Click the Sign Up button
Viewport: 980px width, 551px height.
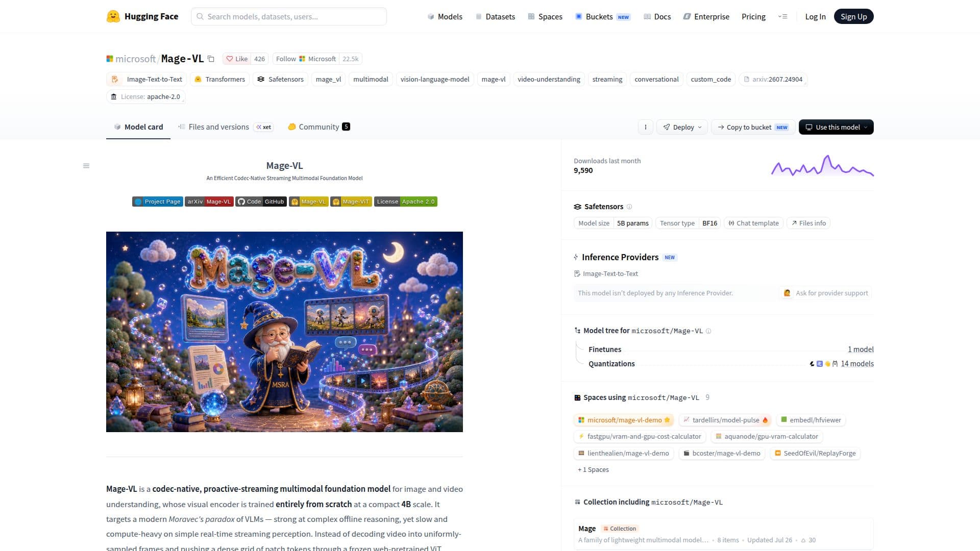853,16
